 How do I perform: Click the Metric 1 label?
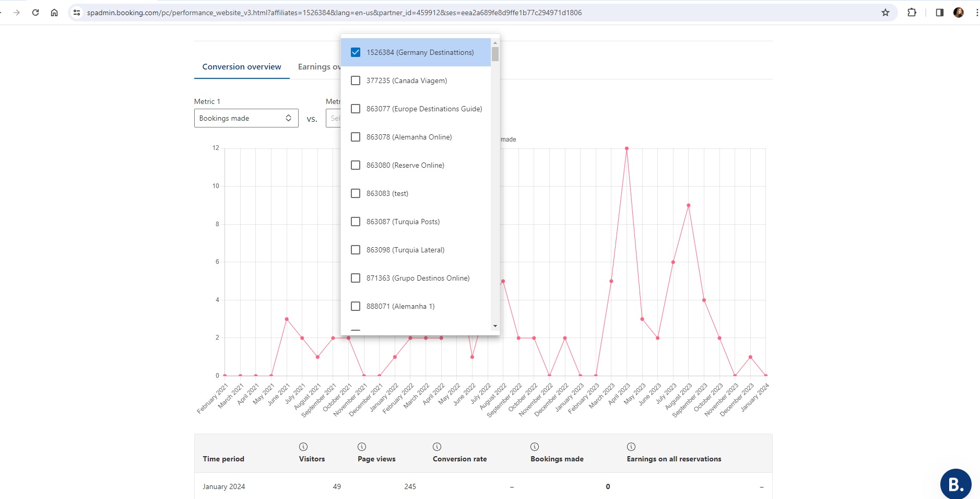pyautogui.click(x=207, y=101)
